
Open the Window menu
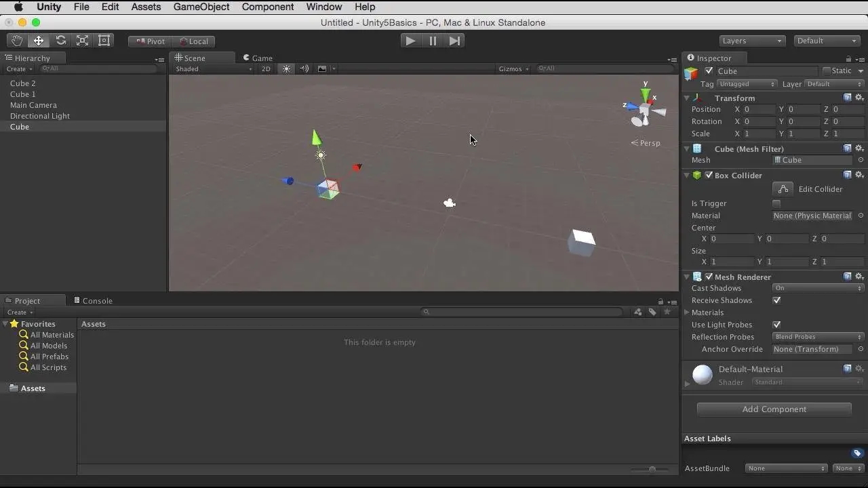coord(324,7)
